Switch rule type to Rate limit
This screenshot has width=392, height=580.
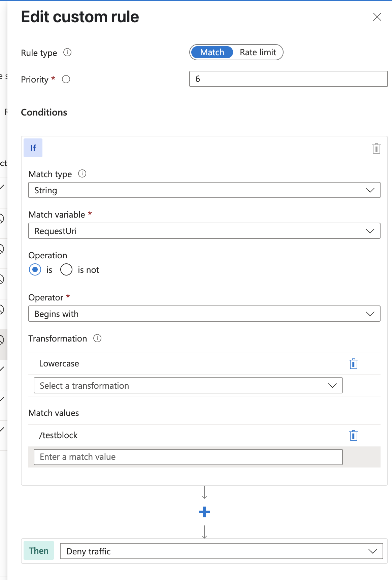(258, 52)
